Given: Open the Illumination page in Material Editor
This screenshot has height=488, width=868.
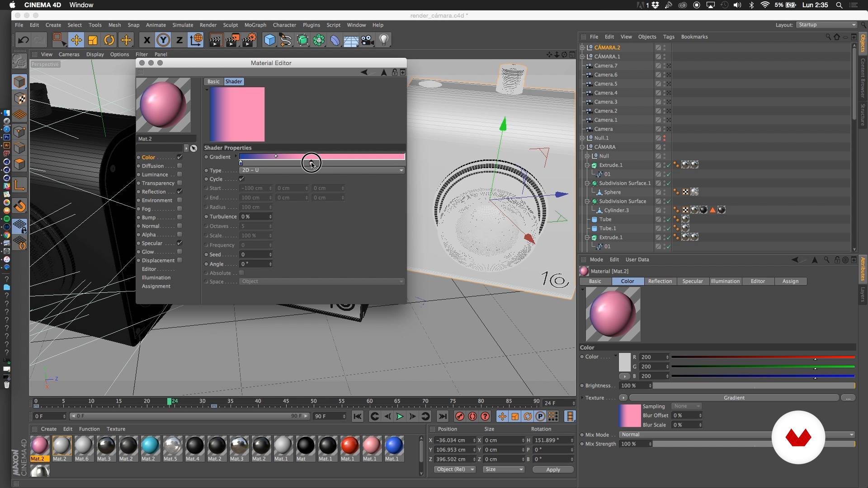Looking at the screenshot, I should [x=156, y=277].
